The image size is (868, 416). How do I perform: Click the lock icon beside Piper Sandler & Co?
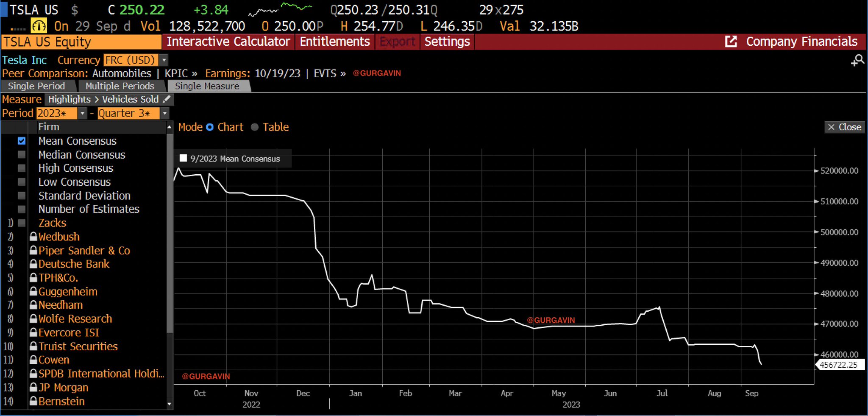click(33, 251)
